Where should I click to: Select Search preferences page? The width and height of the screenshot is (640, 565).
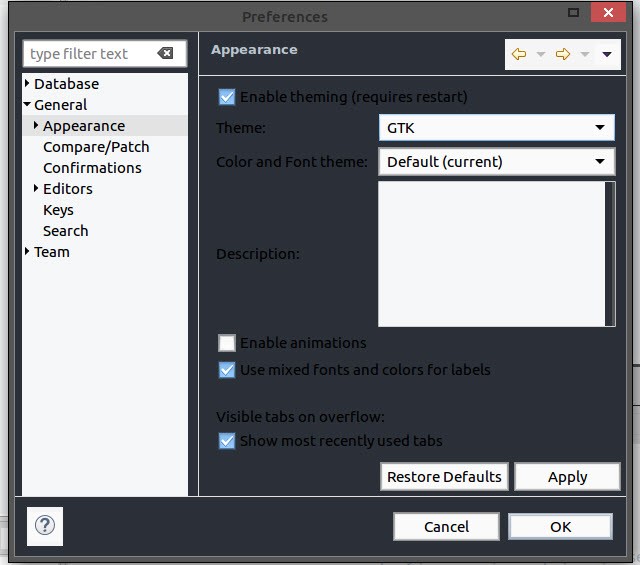click(x=66, y=231)
